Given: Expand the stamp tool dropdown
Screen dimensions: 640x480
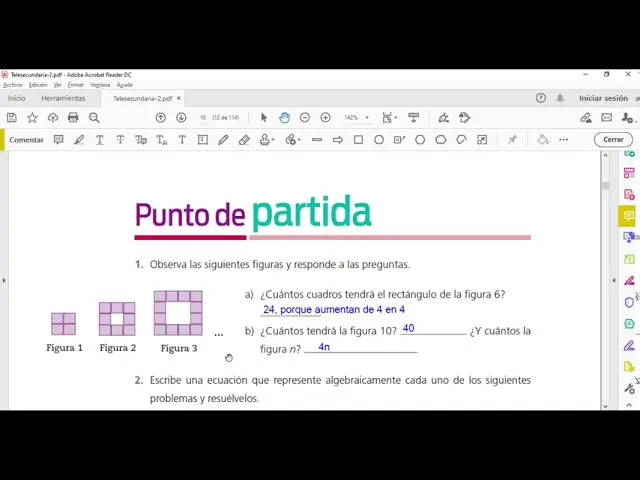Looking at the screenshot, I should (x=272, y=141).
